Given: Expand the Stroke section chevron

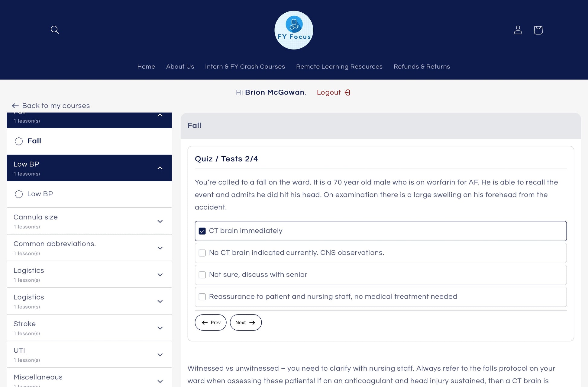Looking at the screenshot, I should pos(160,328).
